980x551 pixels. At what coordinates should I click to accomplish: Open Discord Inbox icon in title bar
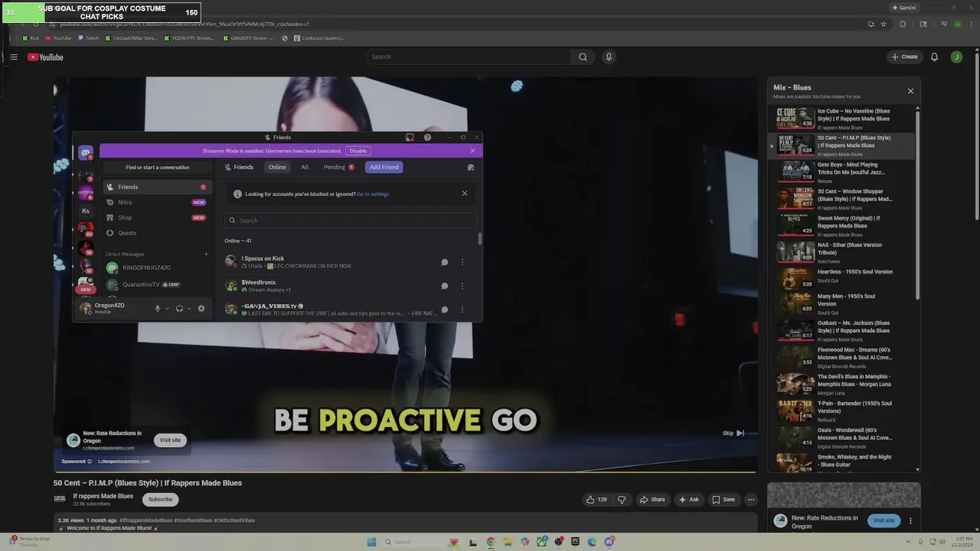[410, 138]
